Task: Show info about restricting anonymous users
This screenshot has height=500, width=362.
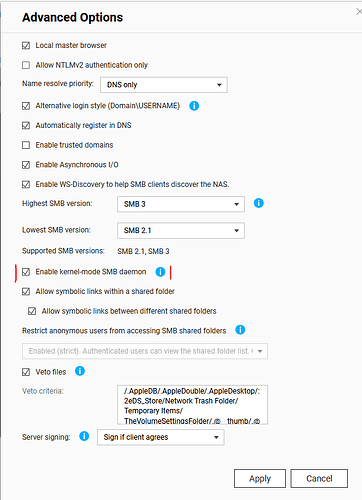Action: [240, 330]
